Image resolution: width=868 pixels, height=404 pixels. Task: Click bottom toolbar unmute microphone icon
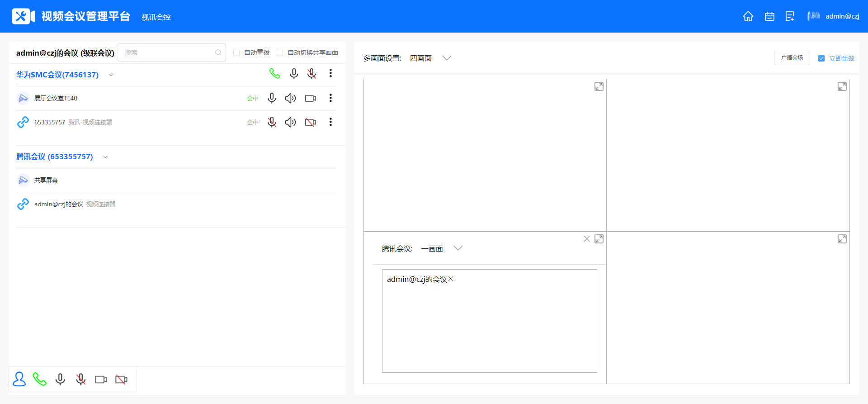[60, 379]
